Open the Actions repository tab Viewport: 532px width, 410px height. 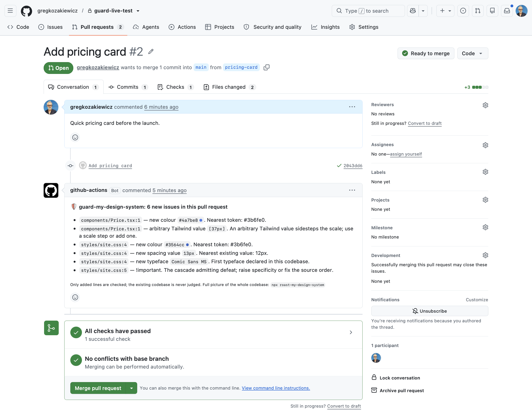click(x=182, y=27)
